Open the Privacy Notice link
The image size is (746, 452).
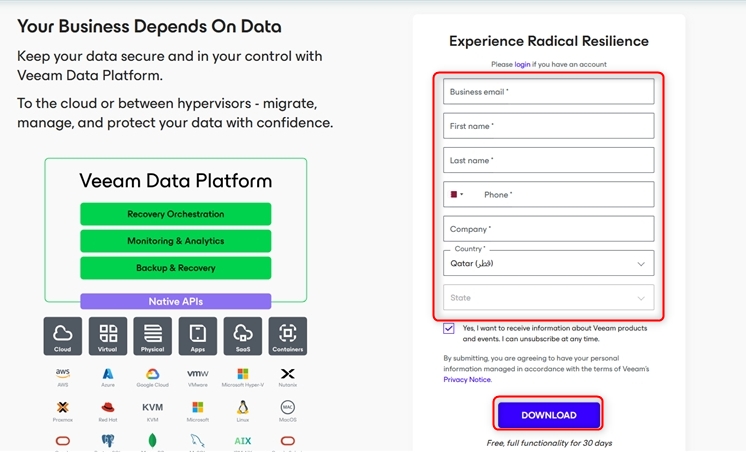point(467,380)
